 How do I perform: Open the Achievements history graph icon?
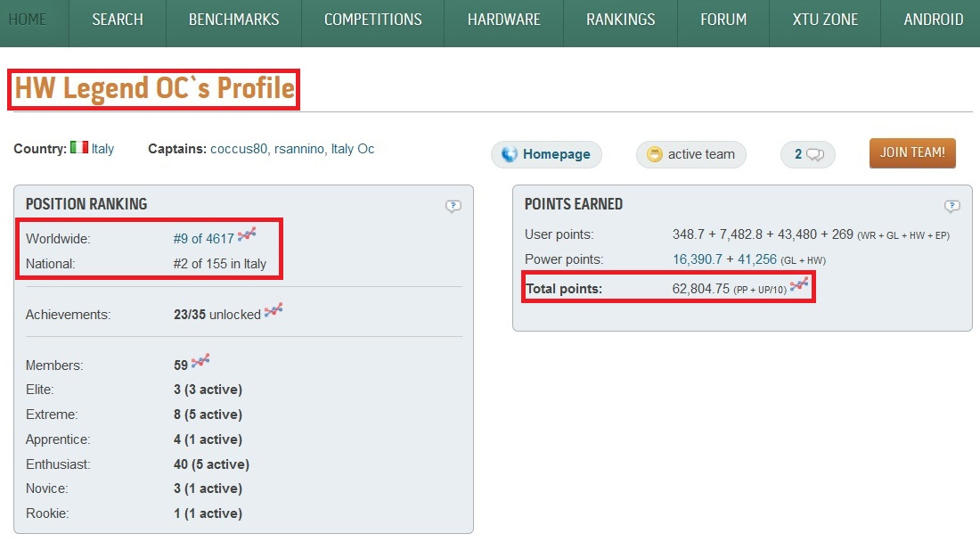[x=274, y=310]
